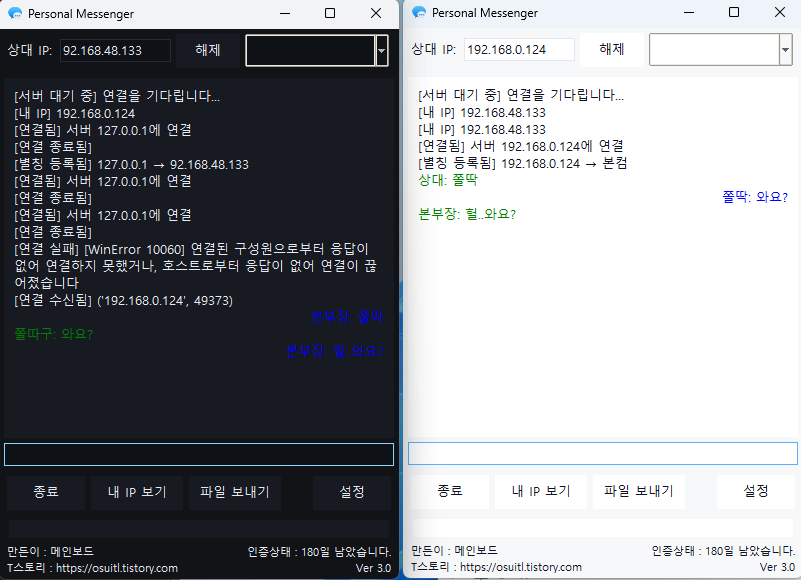
Task: Open 설정 in dark window
Action: (352, 492)
